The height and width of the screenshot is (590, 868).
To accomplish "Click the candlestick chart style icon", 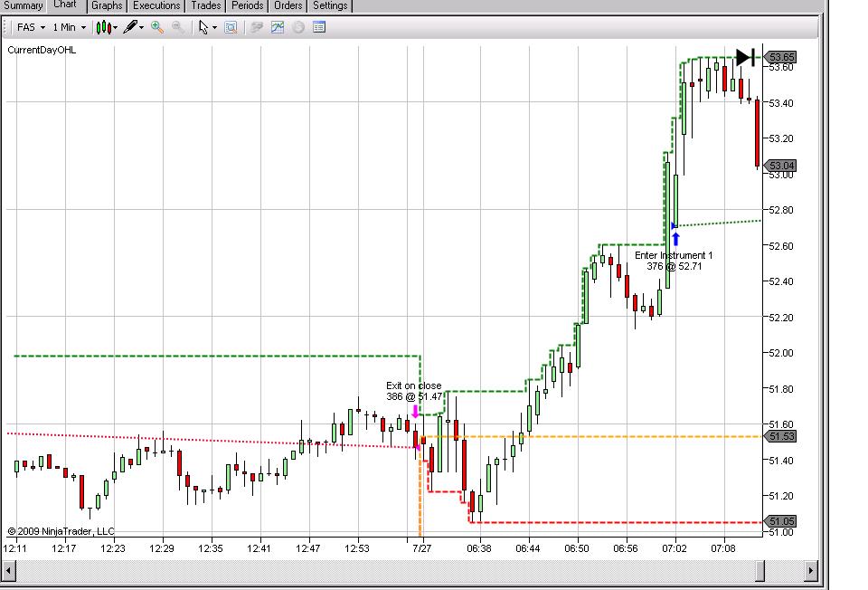I will [103, 27].
